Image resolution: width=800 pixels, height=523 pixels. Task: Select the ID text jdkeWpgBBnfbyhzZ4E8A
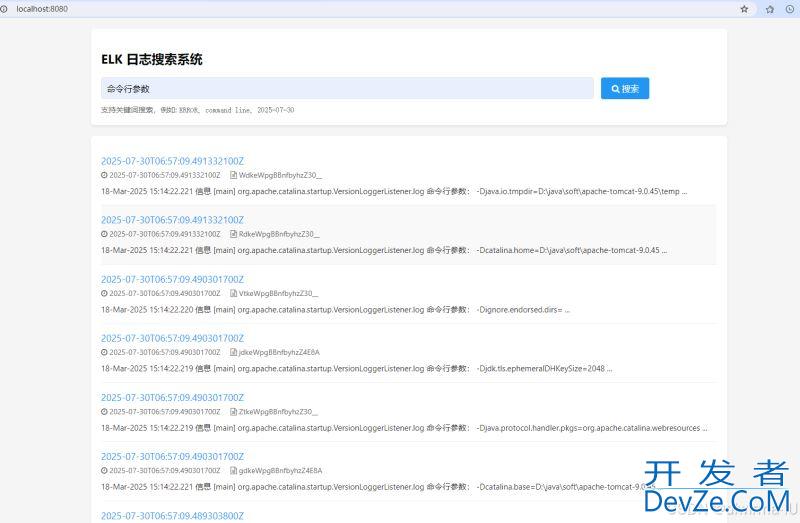coord(279,353)
